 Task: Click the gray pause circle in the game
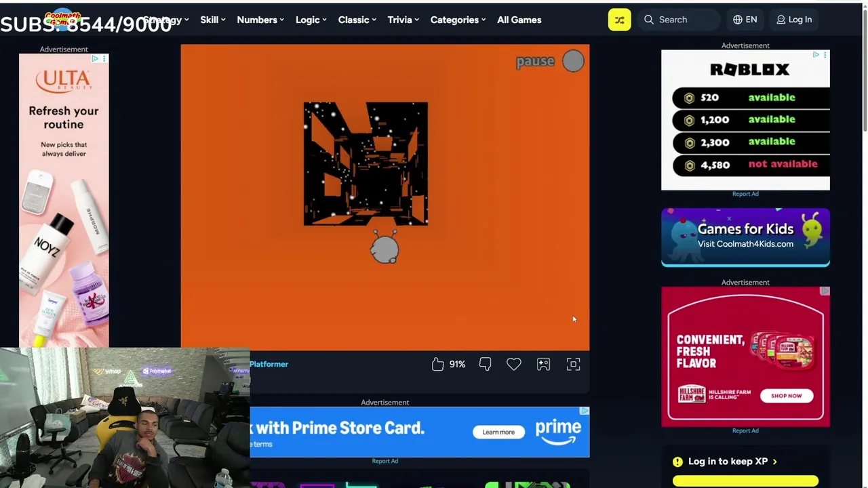[x=573, y=61]
